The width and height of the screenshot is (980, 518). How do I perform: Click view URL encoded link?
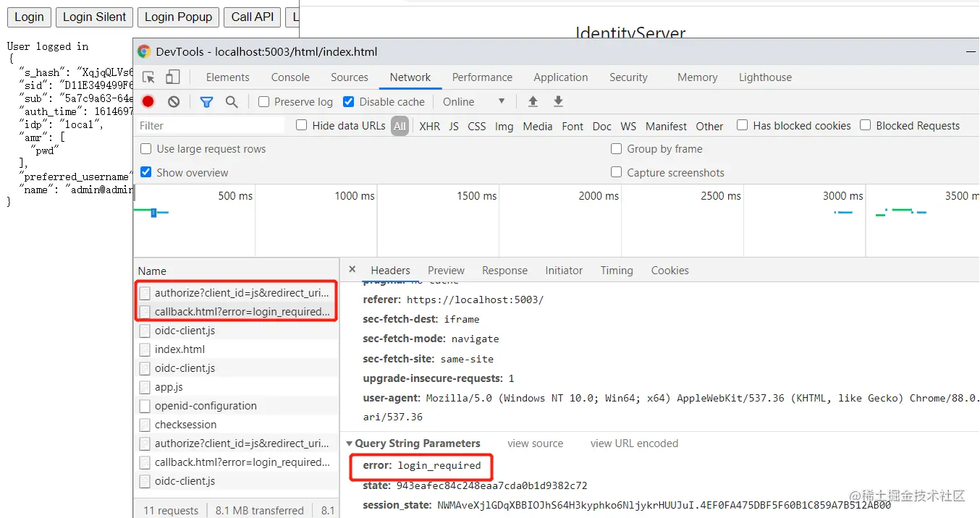coord(634,443)
